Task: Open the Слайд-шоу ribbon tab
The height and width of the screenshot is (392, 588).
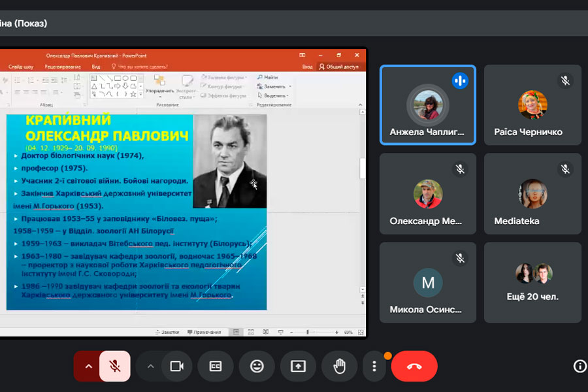Action: [x=21, y=67]
